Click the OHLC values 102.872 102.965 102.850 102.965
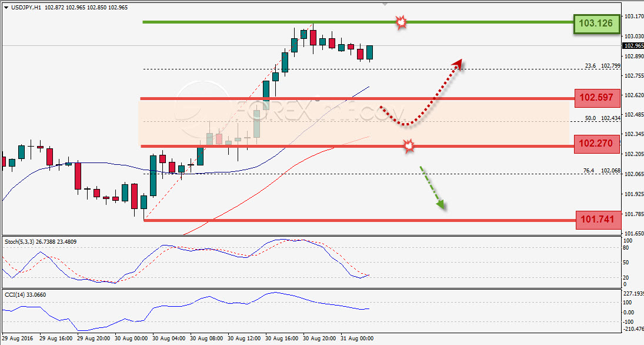The width and height of the screenshot is (644, 345). tap(86, 8)
